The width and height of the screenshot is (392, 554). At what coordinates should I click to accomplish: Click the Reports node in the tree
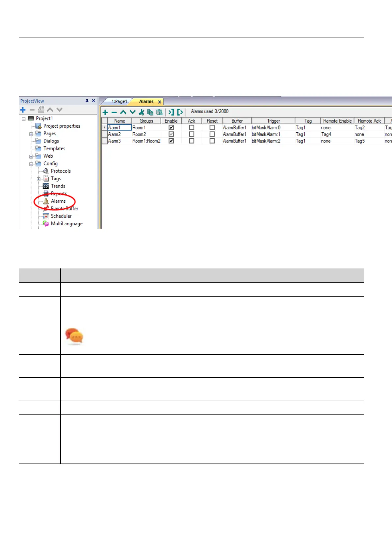59,193
